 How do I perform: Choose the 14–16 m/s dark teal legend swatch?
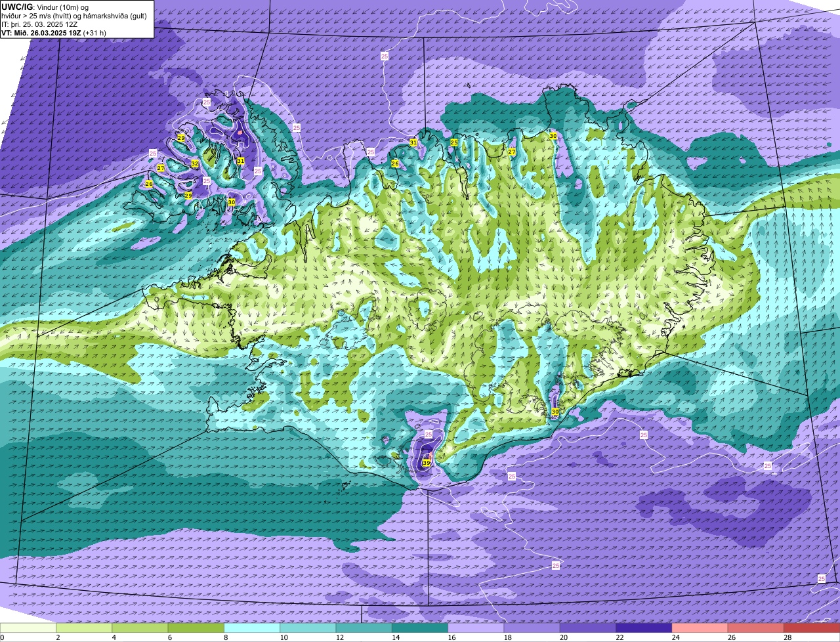point(420,628)
